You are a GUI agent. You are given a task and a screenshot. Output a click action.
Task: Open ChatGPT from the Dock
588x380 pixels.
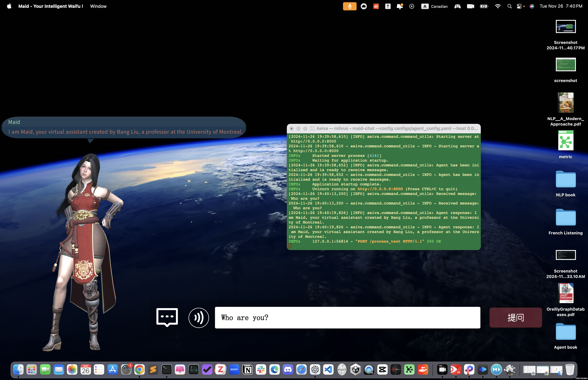coord(315,369)
